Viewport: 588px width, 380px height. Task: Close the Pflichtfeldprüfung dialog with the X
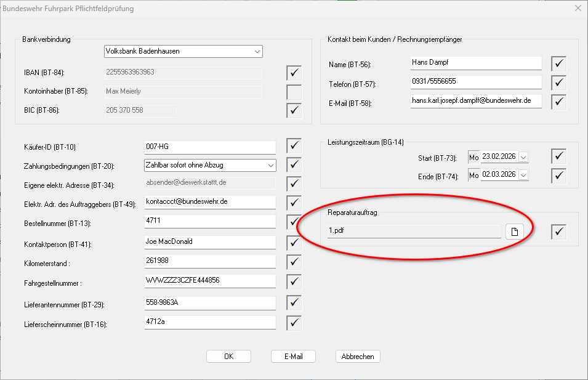(578, 9)
